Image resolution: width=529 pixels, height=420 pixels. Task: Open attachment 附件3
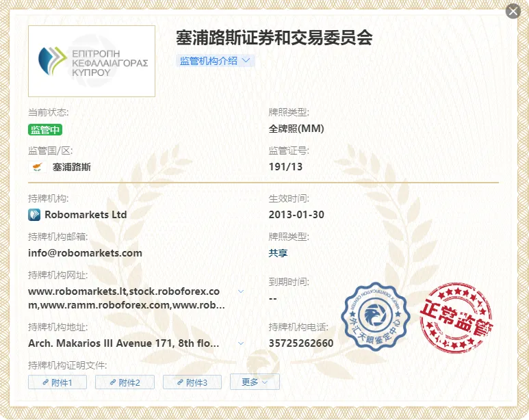point(192,382)
